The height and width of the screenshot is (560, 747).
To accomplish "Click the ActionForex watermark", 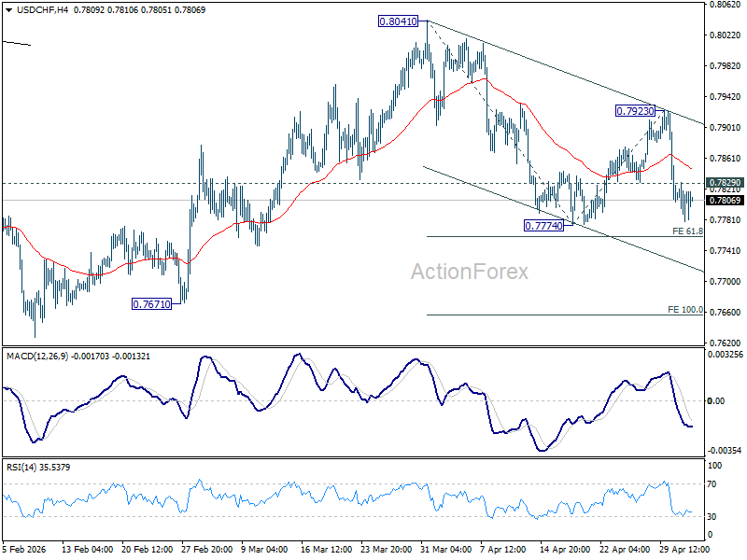I will pyautogui.click(x=470, y=272).
